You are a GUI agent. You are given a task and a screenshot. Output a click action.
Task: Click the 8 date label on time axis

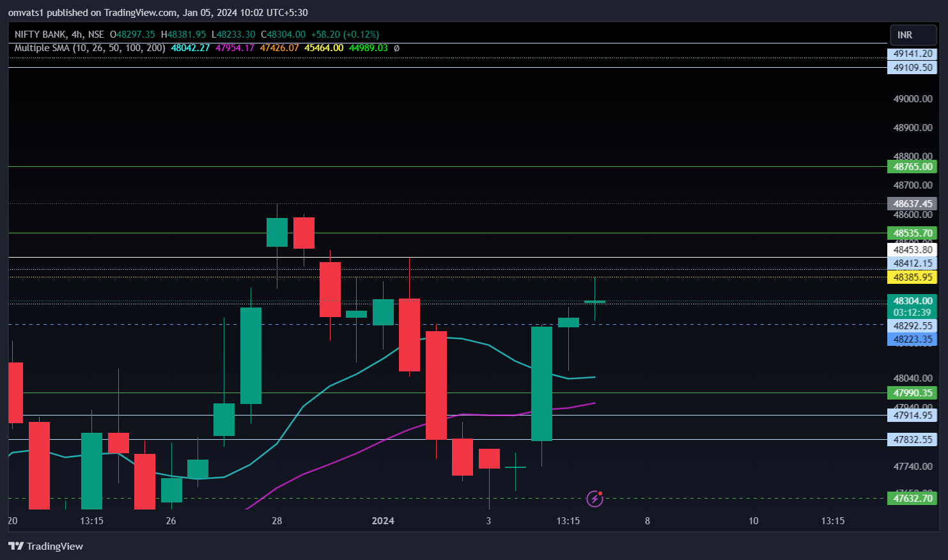[x=648, y=521]
